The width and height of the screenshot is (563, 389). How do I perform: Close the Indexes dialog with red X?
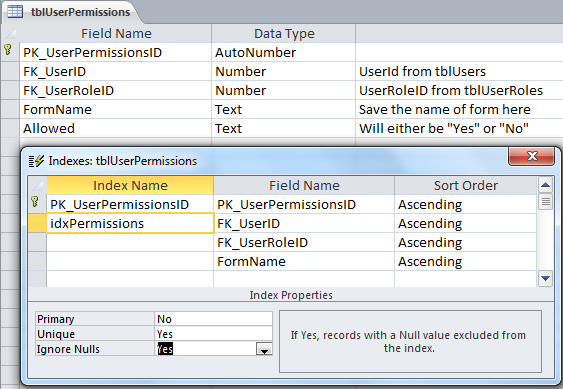[x=531, y=156]
